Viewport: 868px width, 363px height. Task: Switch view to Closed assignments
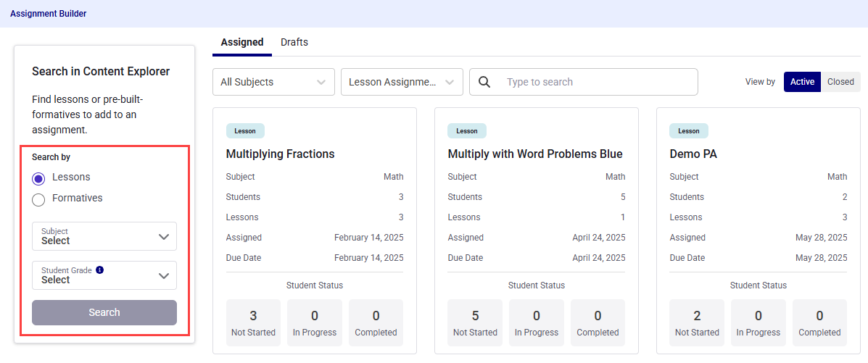[840, 82]
